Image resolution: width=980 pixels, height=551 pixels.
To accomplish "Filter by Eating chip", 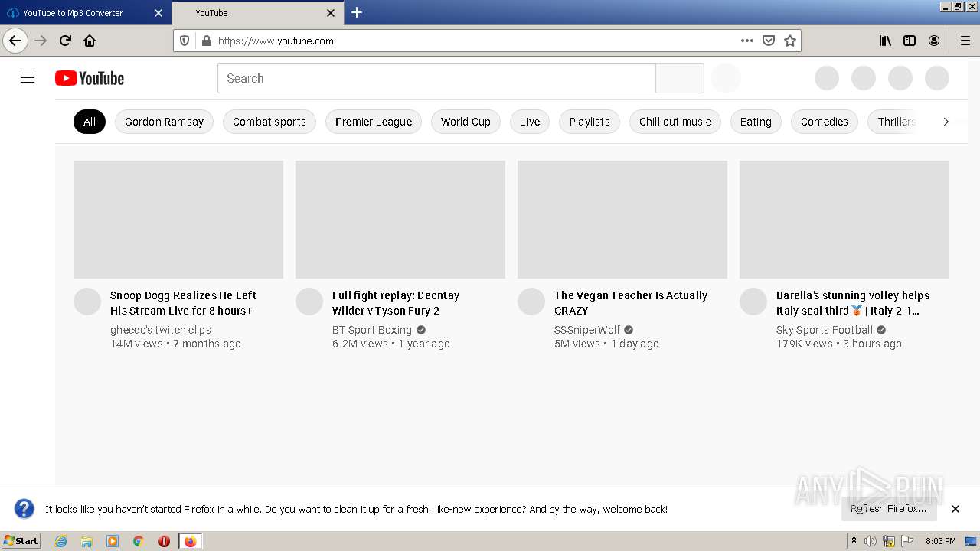I will tap(756, 122).
